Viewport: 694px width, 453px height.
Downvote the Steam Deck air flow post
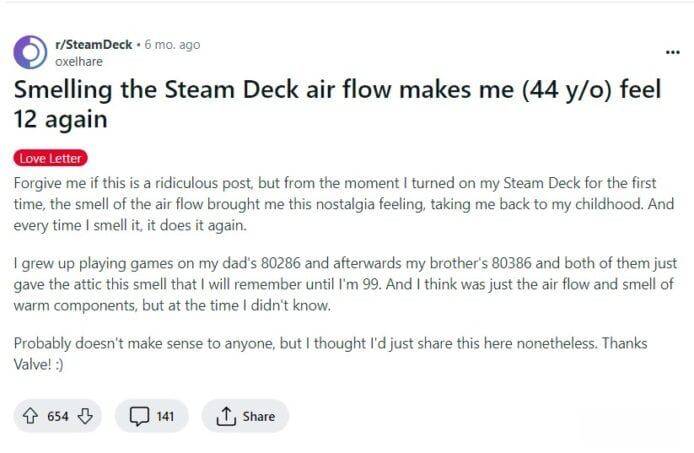click(84, 416)
